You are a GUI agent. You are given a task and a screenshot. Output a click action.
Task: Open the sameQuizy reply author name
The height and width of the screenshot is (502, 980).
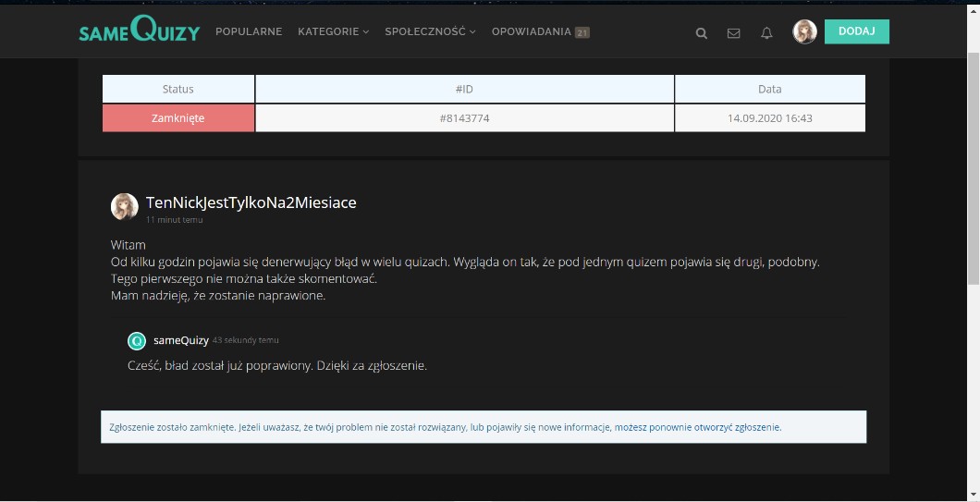pyautogui.click(x=181, y=340)
